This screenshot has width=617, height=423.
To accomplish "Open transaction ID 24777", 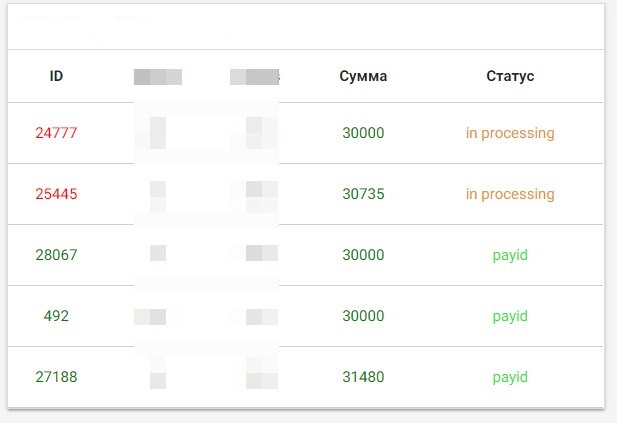I will 56,133.
